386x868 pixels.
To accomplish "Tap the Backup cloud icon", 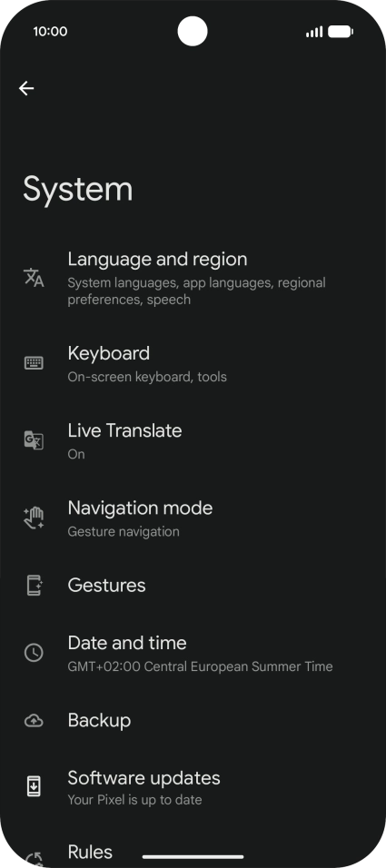I will [x=34, y=720].
